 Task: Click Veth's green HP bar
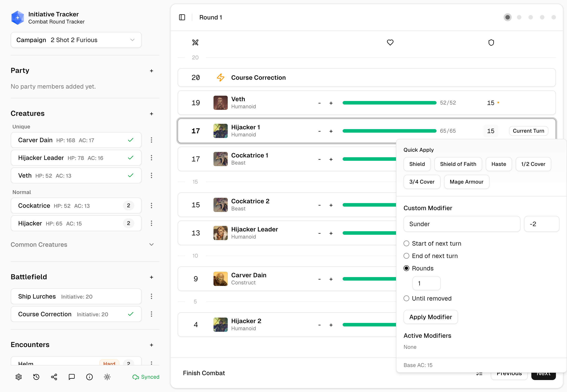(389, 103)
